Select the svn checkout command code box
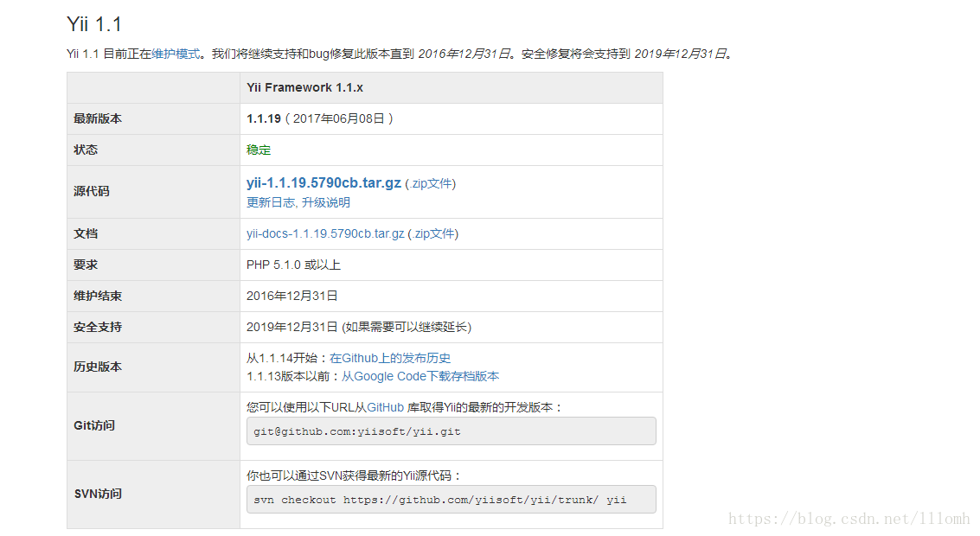Viewport: 980px width, 536px height. [452, 499]
